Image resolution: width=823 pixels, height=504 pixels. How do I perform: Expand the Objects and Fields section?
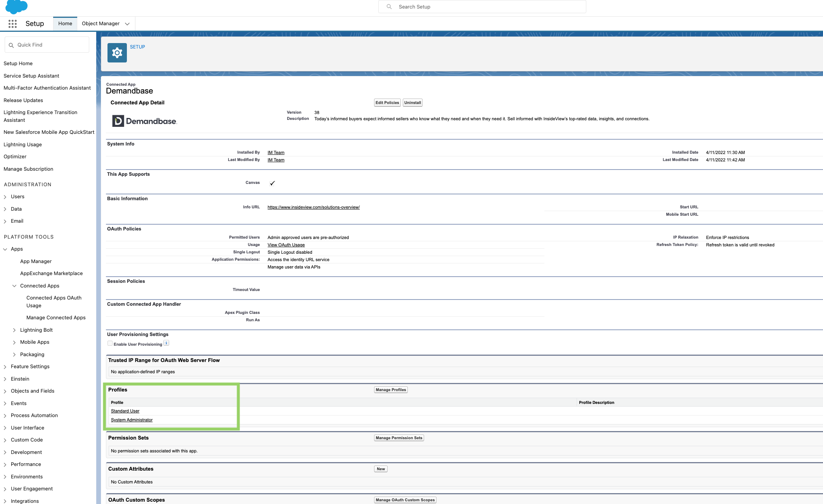pyautogui.click(x=5, y=391)
